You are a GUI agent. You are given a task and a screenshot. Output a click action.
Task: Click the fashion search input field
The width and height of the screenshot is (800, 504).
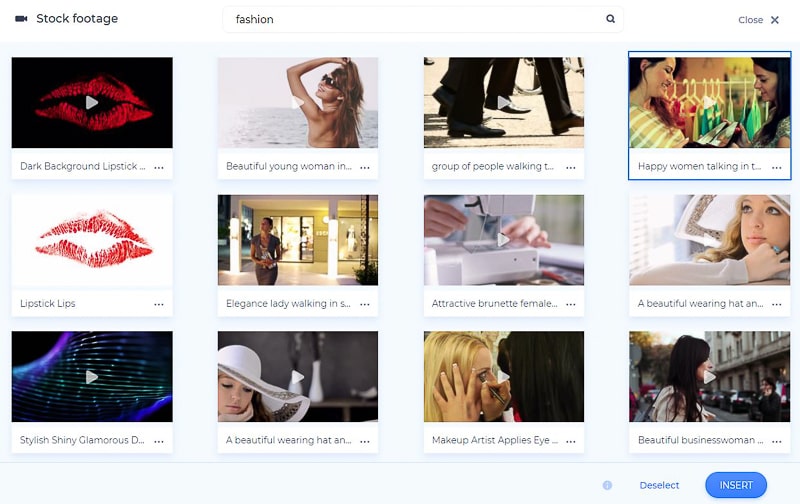415,19
